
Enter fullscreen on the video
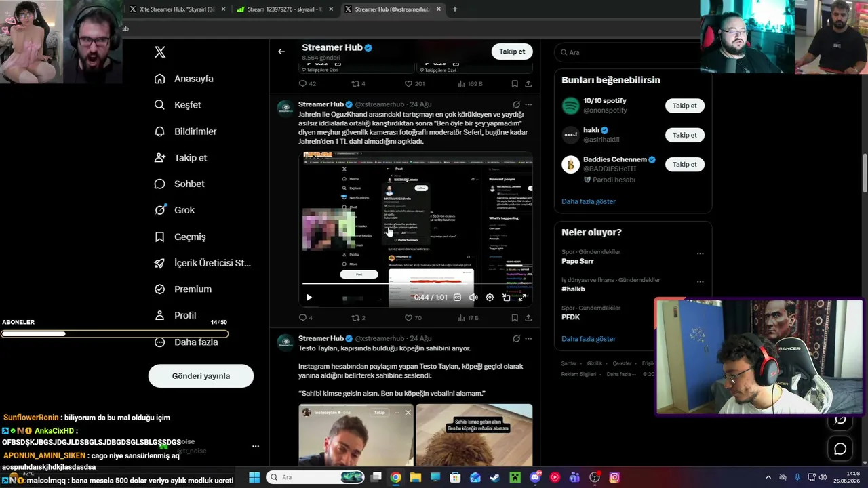point(523,298)
